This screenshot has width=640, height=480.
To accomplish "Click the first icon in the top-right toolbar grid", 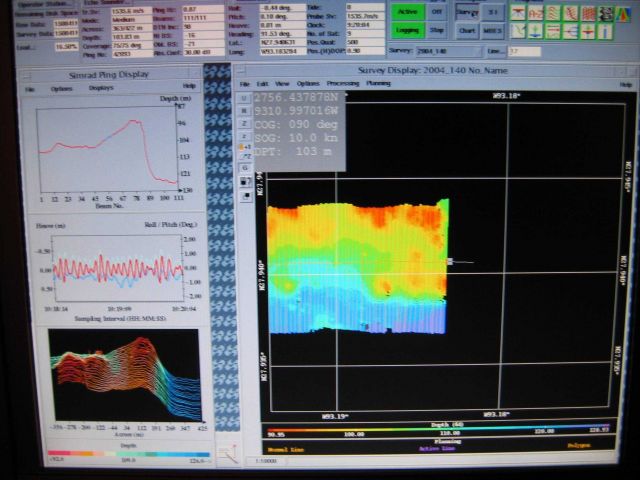I will click(518, 13).
